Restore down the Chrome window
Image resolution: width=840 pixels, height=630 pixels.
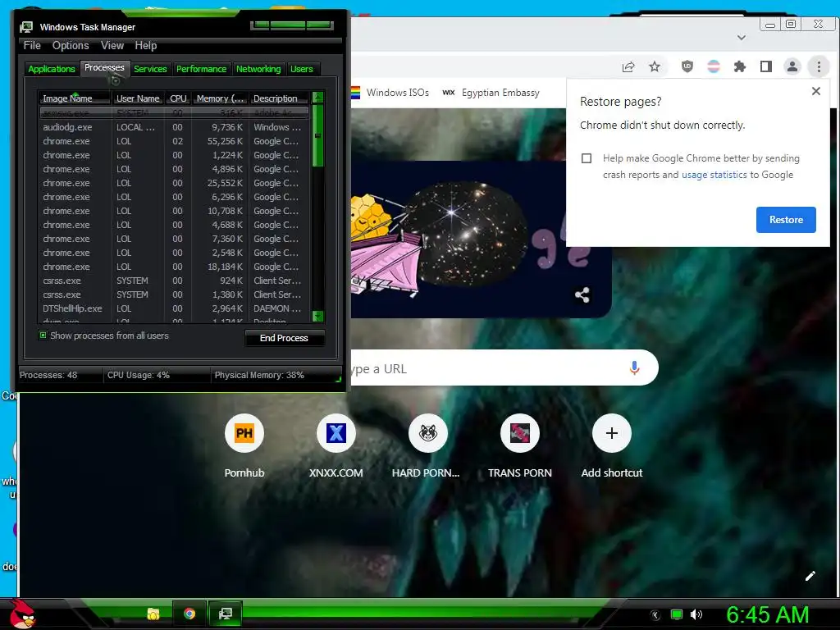point(791,24)
